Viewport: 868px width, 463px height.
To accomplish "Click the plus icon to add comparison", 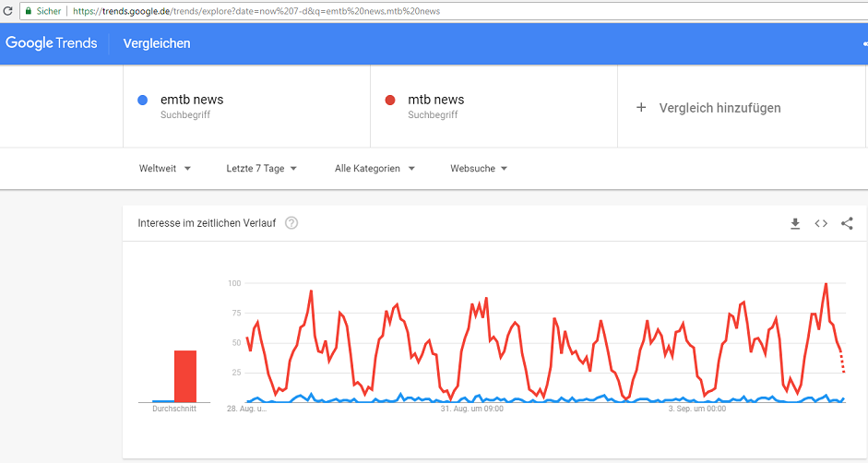I will (641, 108).
